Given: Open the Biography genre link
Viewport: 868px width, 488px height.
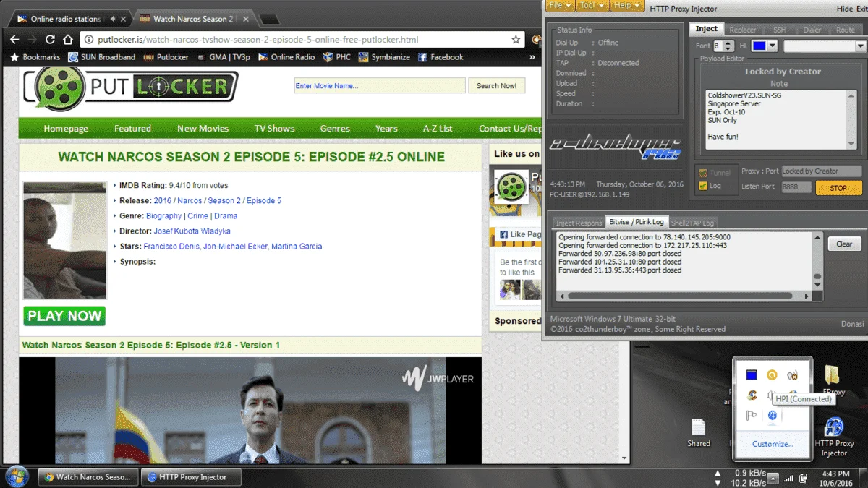Looking at the screenshot, I should [164, 216].
